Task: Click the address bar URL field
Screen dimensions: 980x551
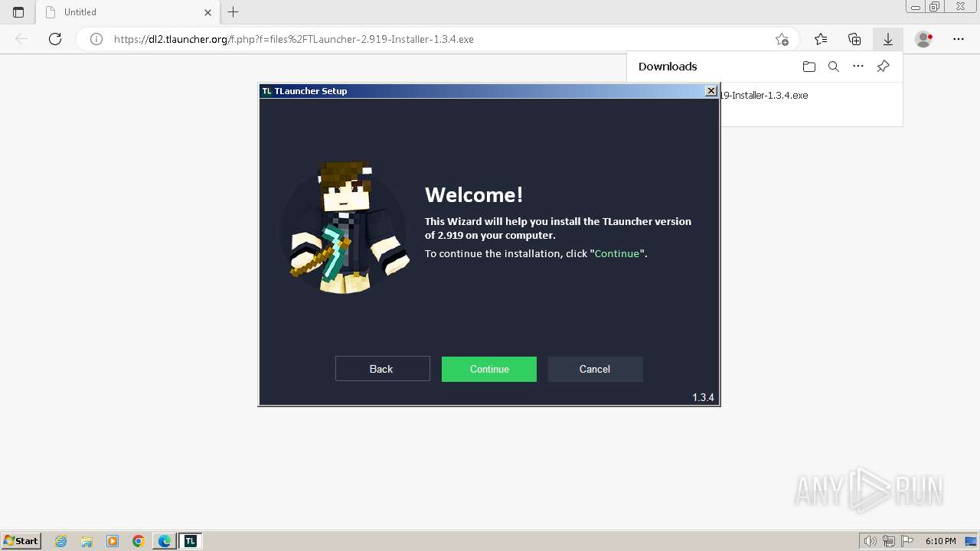Action: pos(436,39)
